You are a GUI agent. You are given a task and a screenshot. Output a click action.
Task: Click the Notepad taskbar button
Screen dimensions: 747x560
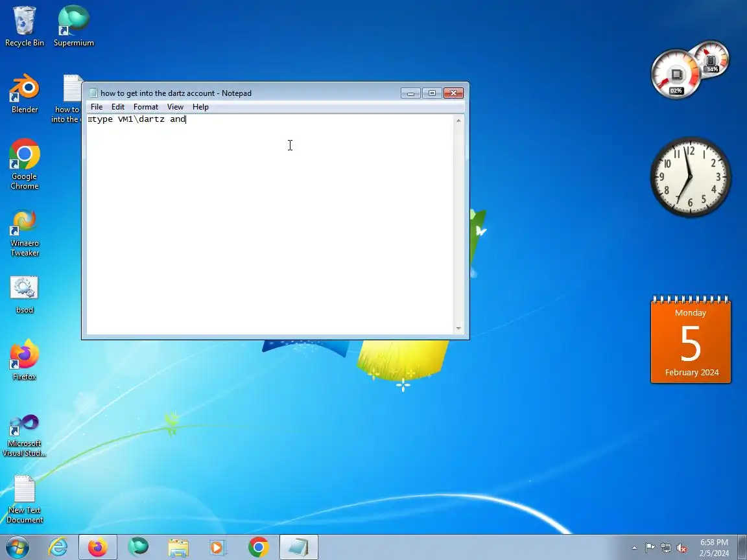click(x=299, y=547)
